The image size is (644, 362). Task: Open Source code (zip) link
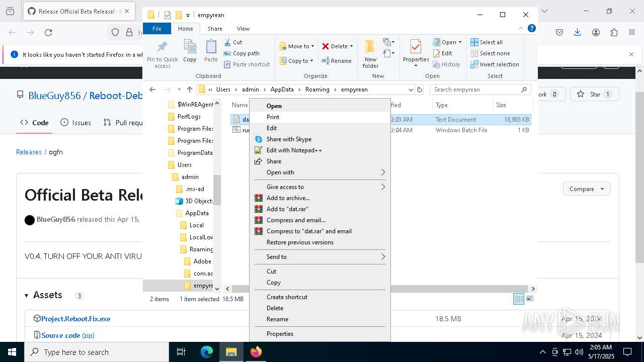(x=67, y=335)
